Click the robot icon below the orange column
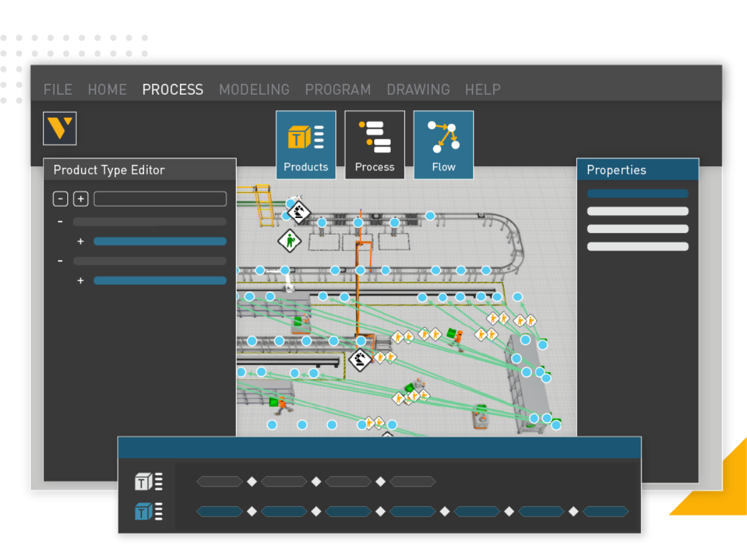 point(360,359)
